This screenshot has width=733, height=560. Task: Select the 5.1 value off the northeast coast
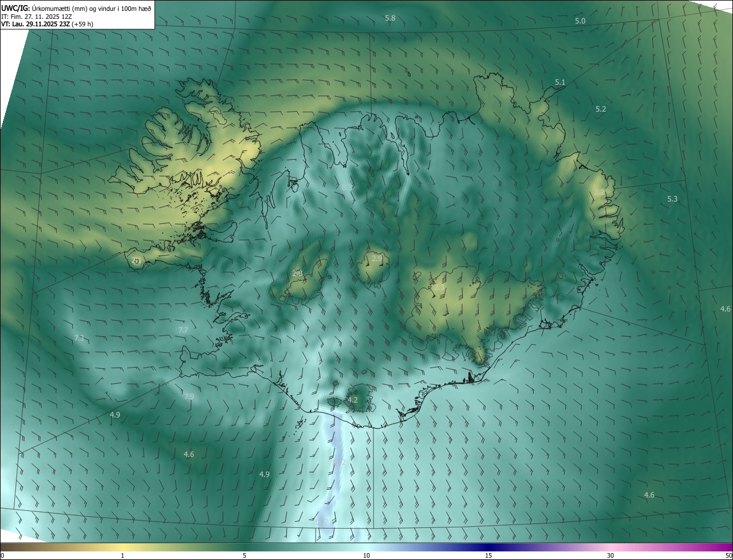click(x=560, y=82)
